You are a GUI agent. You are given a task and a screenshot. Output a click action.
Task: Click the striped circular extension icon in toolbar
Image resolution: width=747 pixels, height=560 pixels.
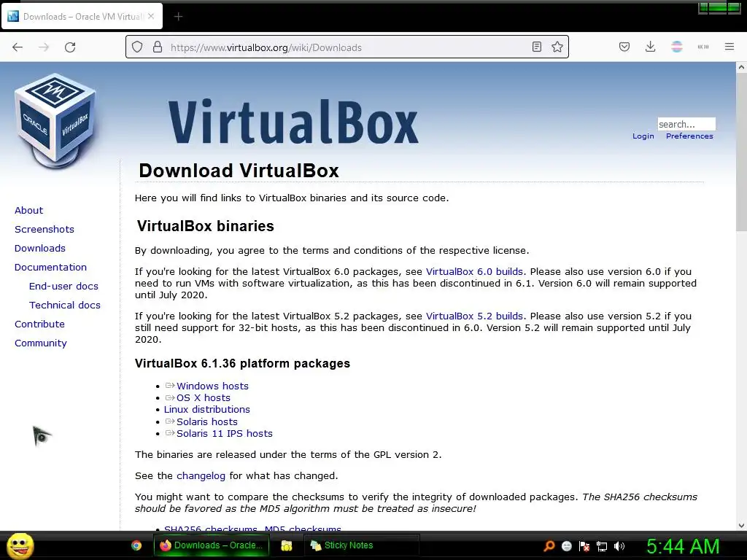click(x=676, y=47)
